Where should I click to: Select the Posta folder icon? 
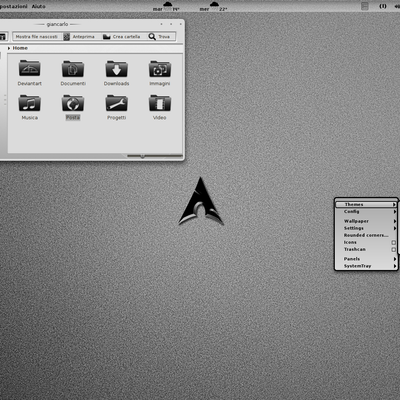click(73, 103)
